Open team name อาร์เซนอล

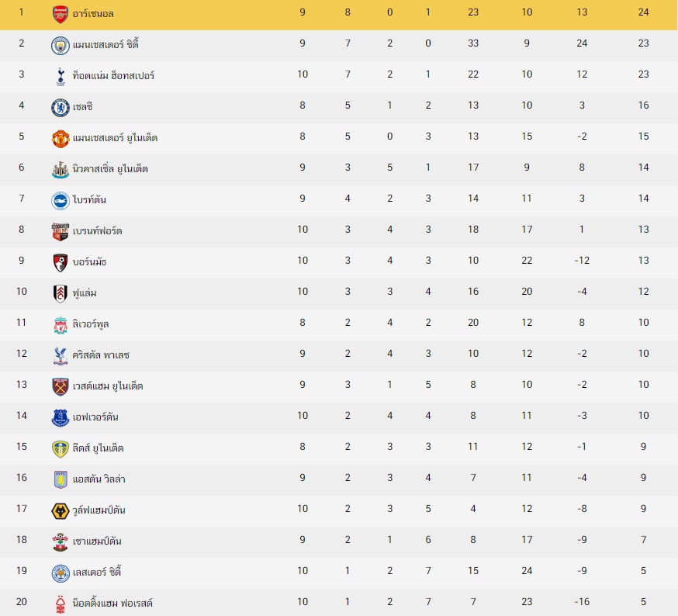(93, 14)
